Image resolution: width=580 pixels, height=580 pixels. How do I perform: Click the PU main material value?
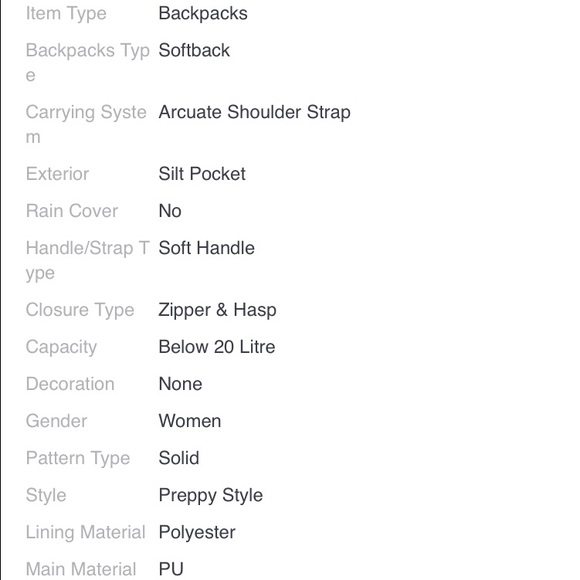point(171,569)
